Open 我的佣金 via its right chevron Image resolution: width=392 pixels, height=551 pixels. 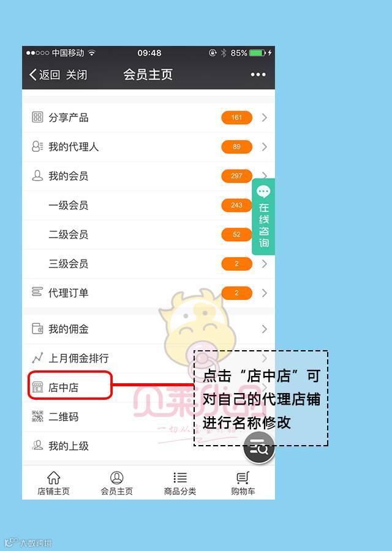[x=265, y=329]
